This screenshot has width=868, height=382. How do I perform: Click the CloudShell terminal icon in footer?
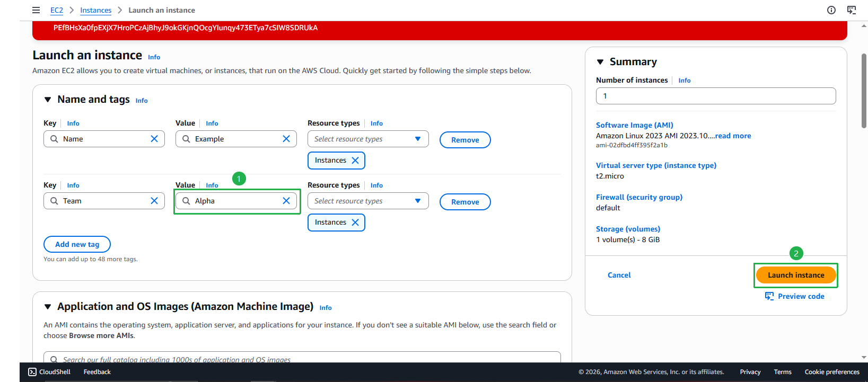(32, 372)
